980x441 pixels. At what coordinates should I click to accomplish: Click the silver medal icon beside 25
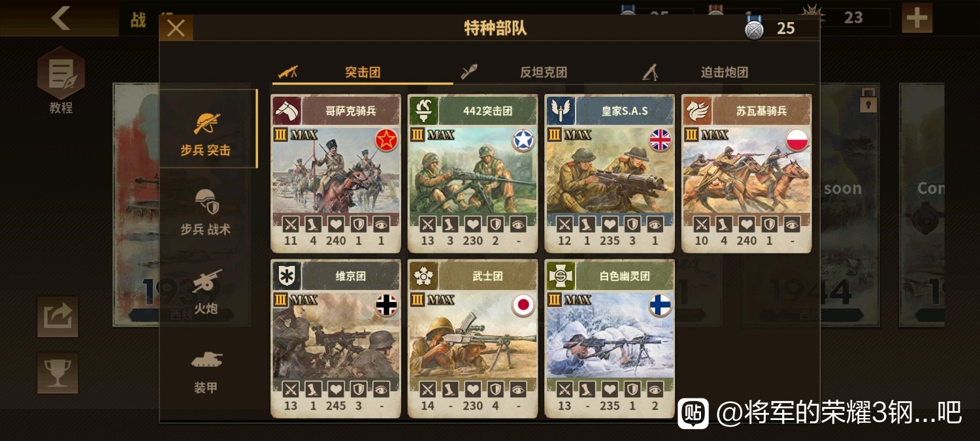pos(755,28)
